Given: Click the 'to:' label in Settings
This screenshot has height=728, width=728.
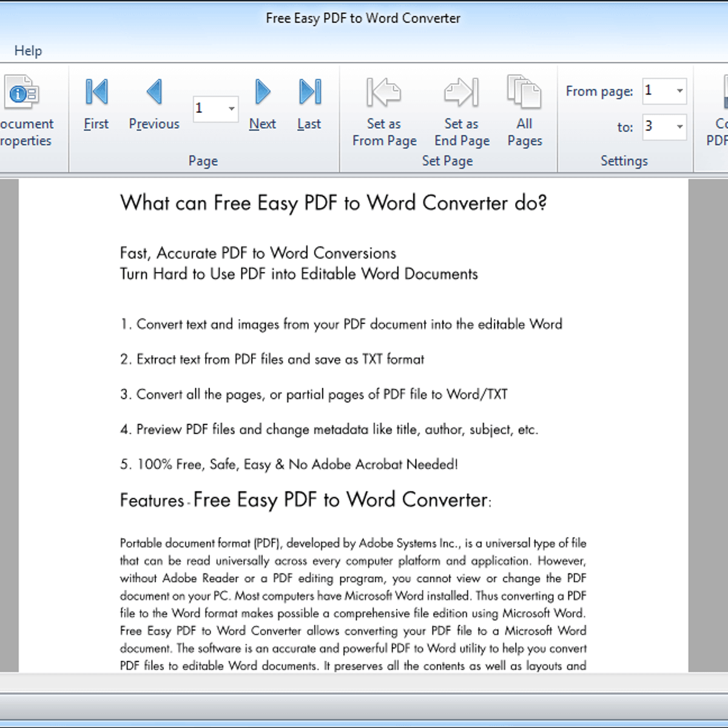Looking at the screenshot, I should click(625, 127).
